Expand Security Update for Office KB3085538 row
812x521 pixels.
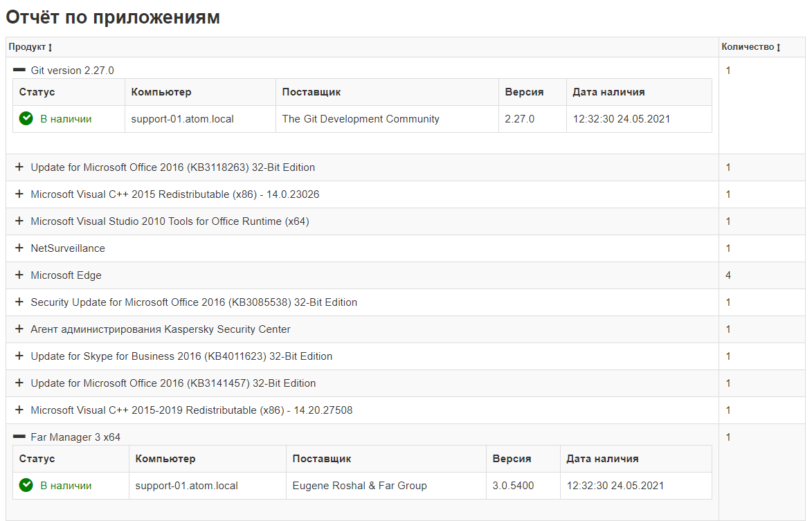coord(19,302)
